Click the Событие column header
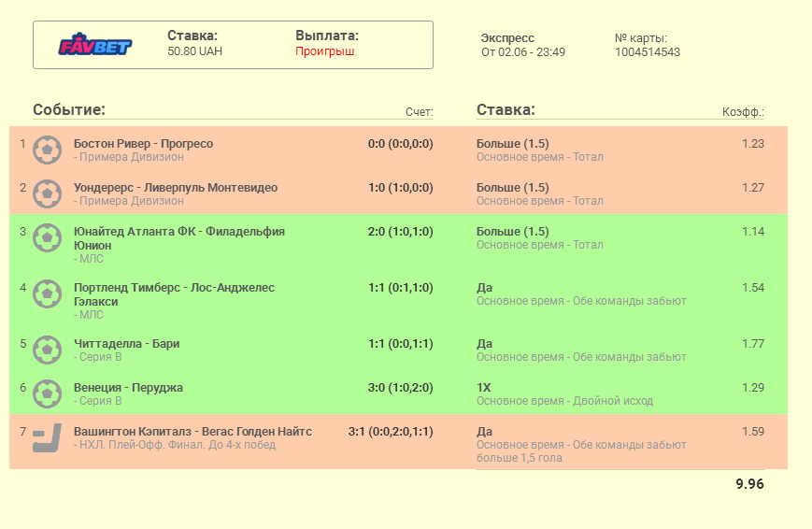The image size is (812, 529). (69, 110)
